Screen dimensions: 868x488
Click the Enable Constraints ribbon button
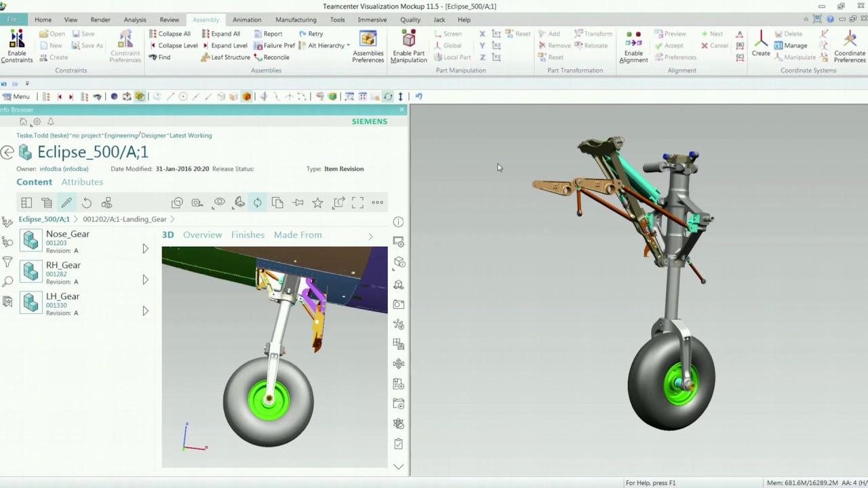click(x=17, y=47)
